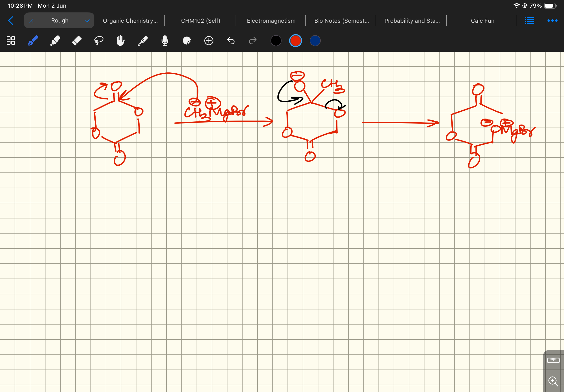Open the three-dot more options menu
This screenshot has width=564, height=392.
[x=553, y=21]
